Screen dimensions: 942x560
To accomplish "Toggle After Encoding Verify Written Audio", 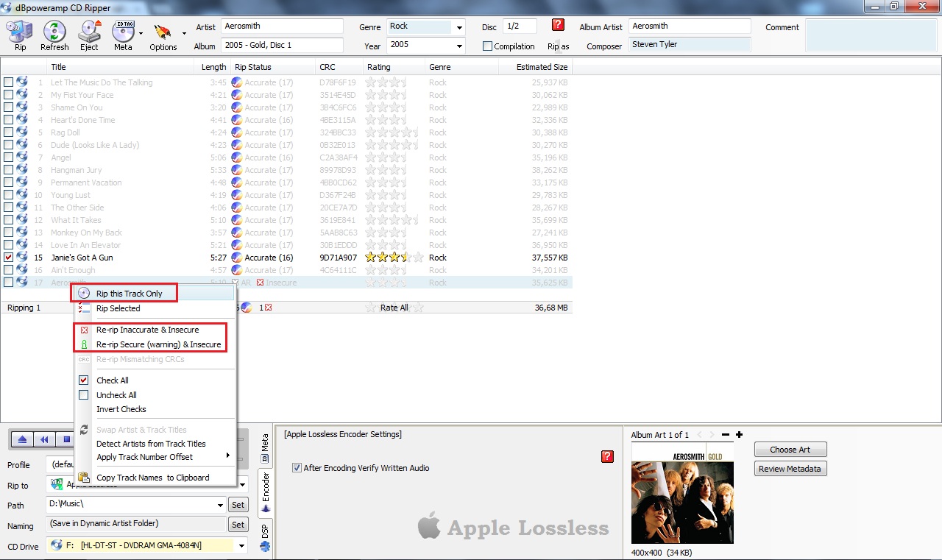I will point(297,468).
